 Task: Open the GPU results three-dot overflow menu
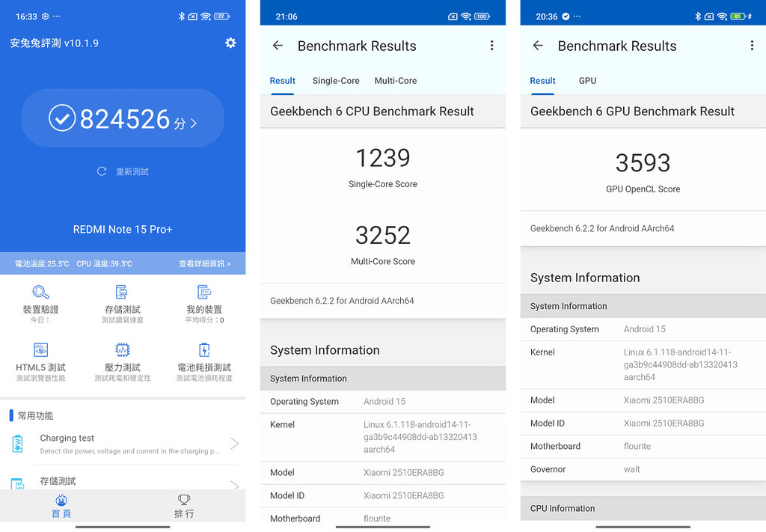point(752,46)
